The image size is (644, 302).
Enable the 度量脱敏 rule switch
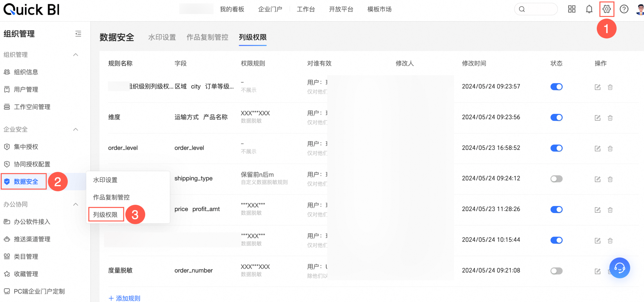click(556, 271)
